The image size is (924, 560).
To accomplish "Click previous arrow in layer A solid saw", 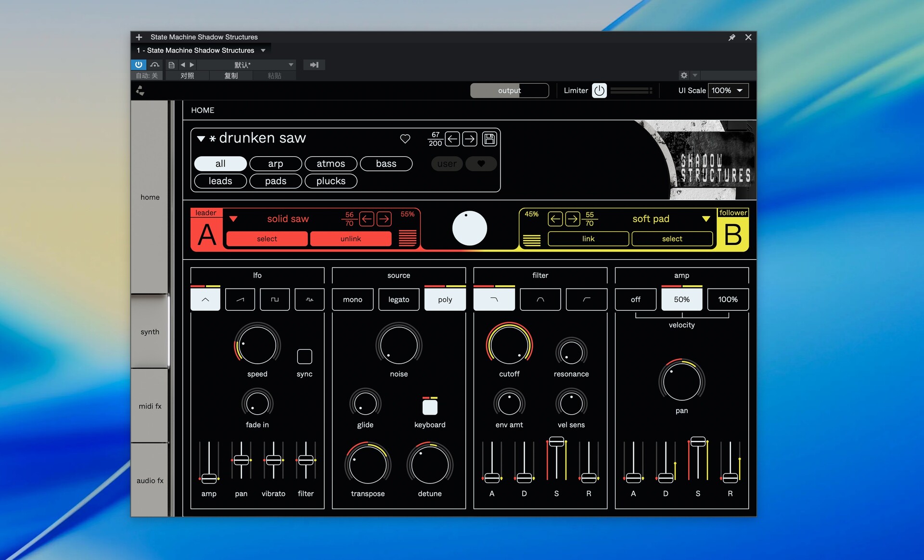I will coord(367,219).
